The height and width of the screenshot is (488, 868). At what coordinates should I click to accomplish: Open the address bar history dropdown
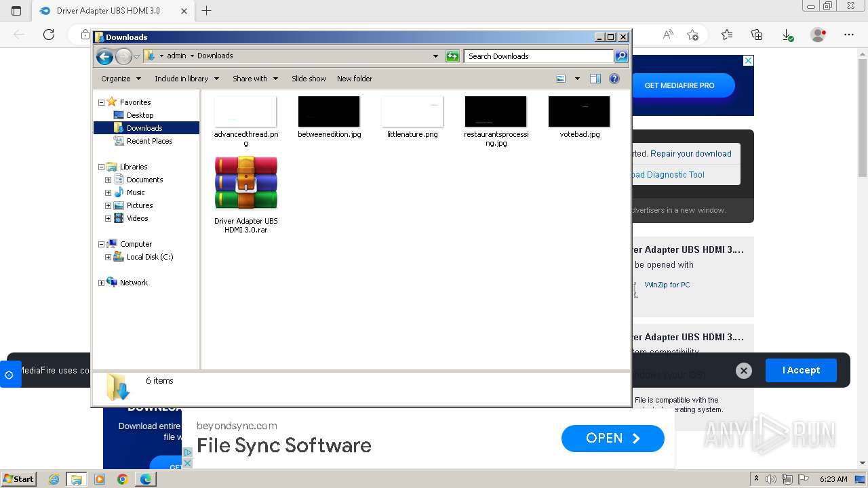click(x=435, y=56)
